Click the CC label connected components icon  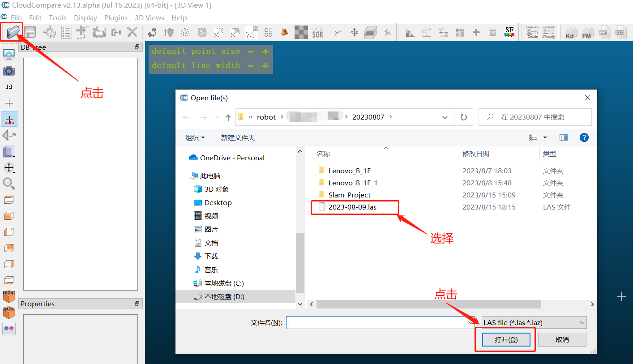268,32
